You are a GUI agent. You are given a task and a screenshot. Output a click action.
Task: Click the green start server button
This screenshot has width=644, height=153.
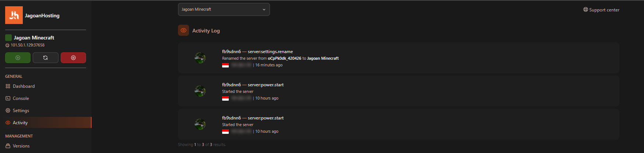[x=18, y=58]
